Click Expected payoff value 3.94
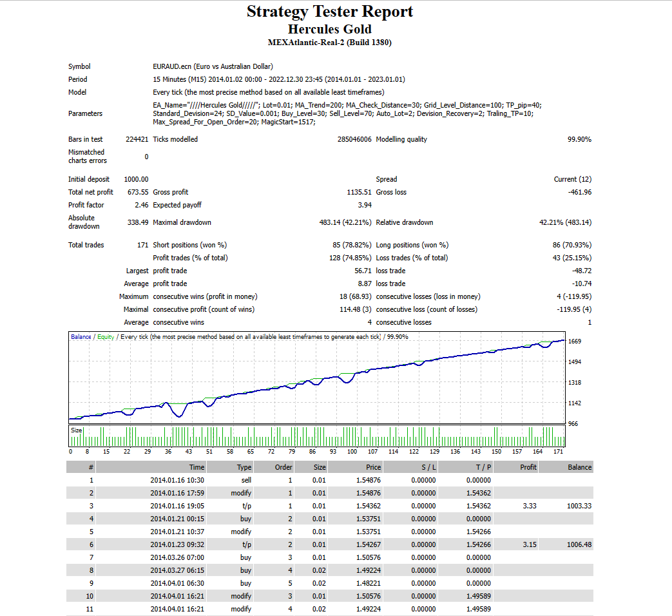The height and width of the screenshot is (616, 672). pyautogui.click(x=365, y=205)
